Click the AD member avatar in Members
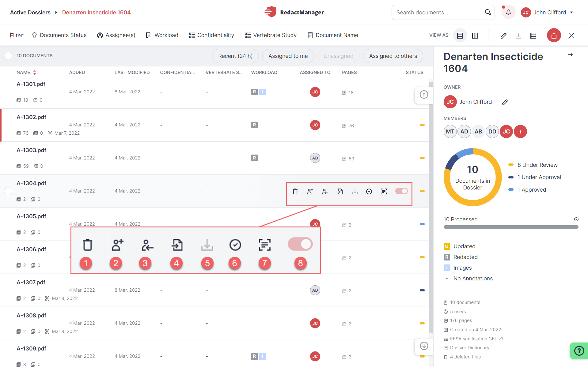This screenshot has width=588, height=367. coord(464,132)
